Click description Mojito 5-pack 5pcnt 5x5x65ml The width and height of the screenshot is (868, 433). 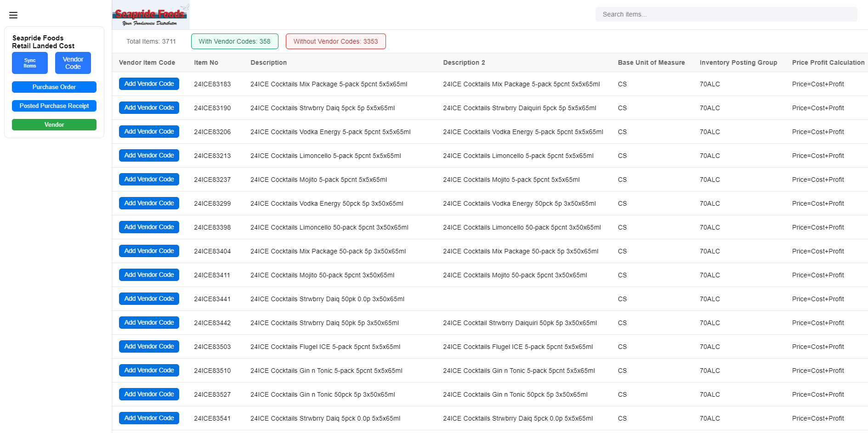[x=319, y=180]
